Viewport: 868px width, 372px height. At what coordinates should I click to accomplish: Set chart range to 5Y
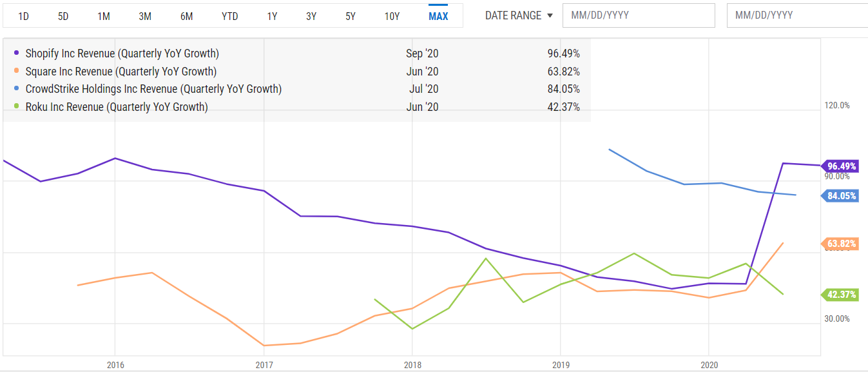point(351,16)
